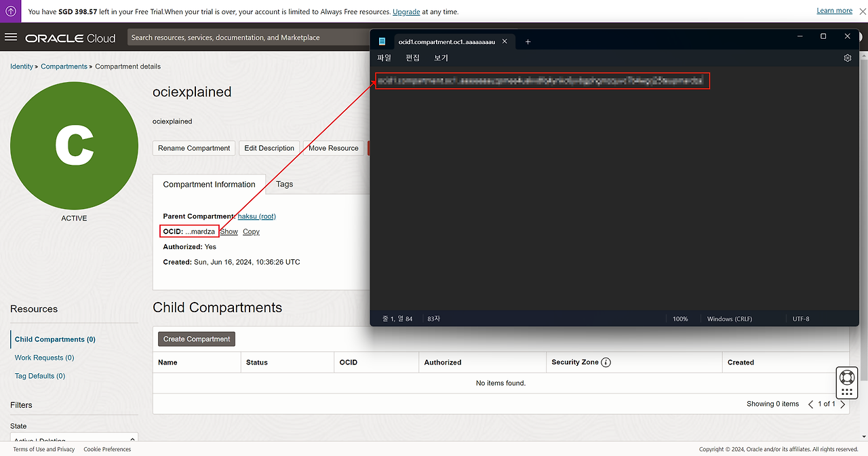The width and height of the screenshot is (868, 456).
Task: Close the ocid1.compartment Notepad tab
Action: tap(505, 41)
